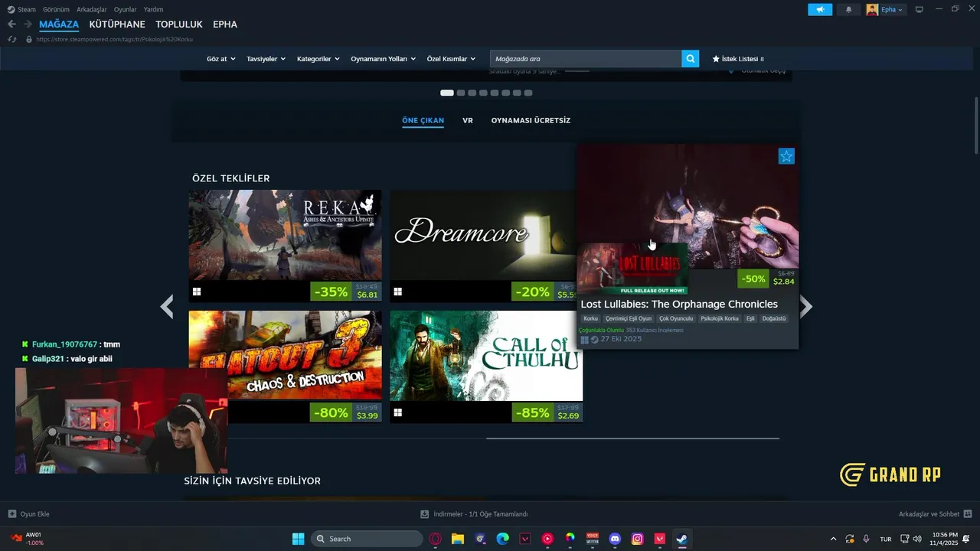This screenshot has height=551, width=980.
Task: Click the Oyun Ekle label
Action: click(x=35, y=514)
